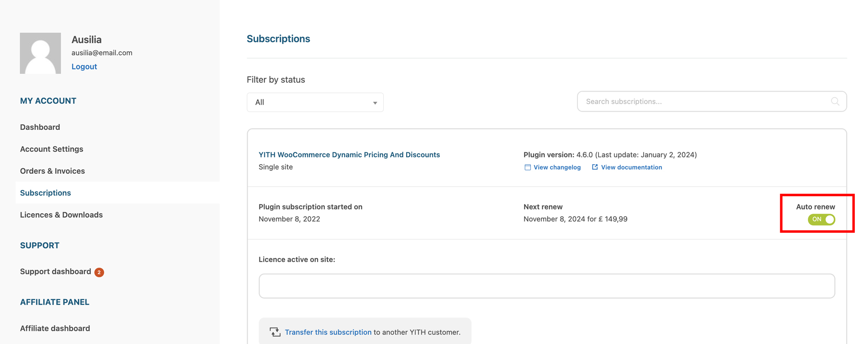Go to Account Settings
Image resolution: width=868 pixels, height=344 pixels.
coord(52,149)
